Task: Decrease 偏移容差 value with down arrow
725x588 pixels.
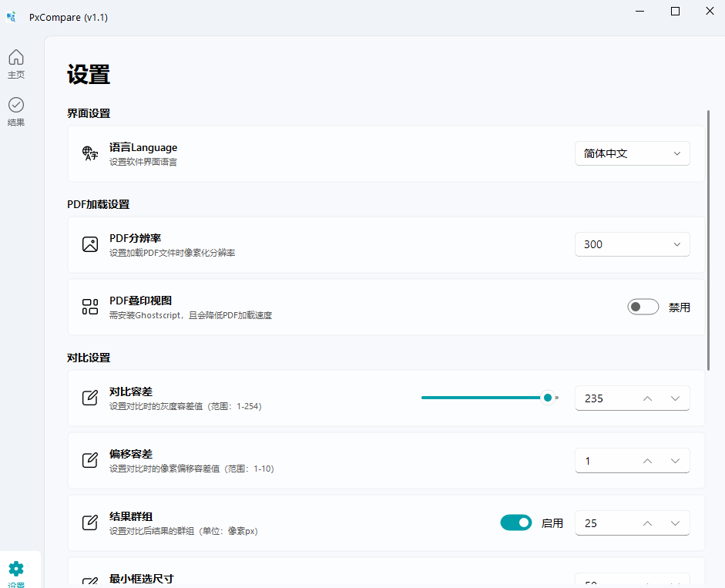Action: click(x=675, y=461)
